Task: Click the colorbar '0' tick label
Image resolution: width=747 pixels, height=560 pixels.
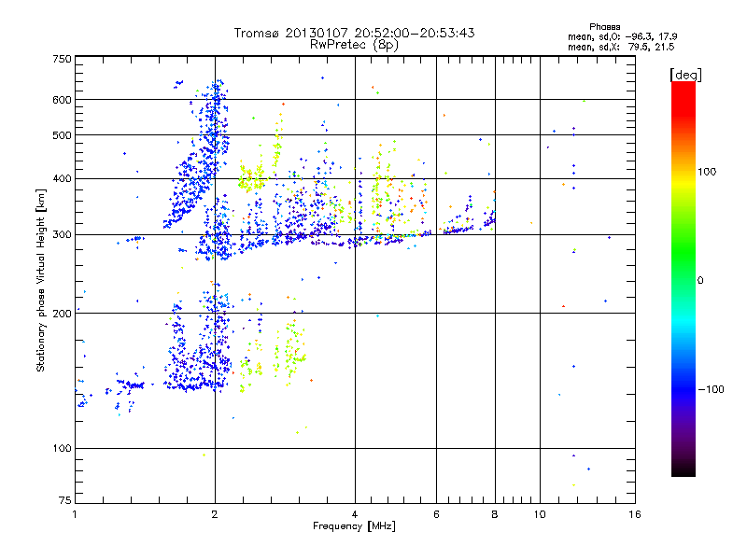Action: click(x=700, y=281)
